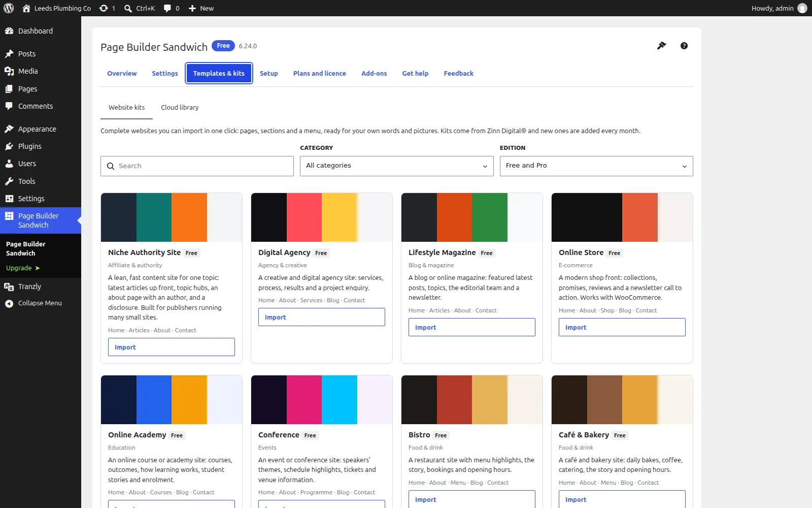Open the help question mark icon
Viewport: 812px width, 508px height.
(684, 46)
